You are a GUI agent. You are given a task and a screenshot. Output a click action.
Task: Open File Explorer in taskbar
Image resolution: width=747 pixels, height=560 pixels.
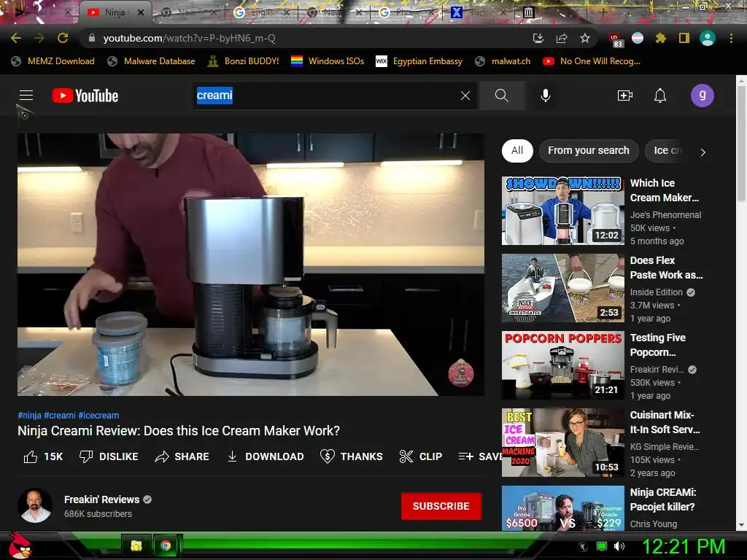point(136,545)
